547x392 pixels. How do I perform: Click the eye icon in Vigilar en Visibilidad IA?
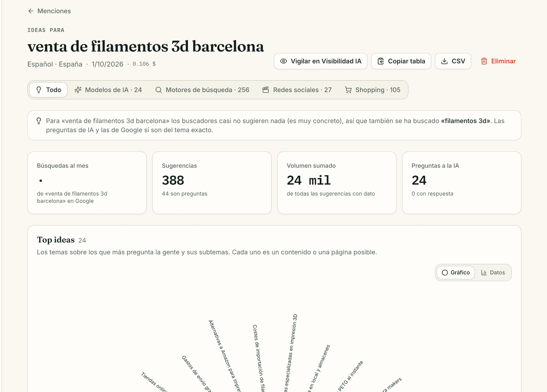(x=283, y=61)
